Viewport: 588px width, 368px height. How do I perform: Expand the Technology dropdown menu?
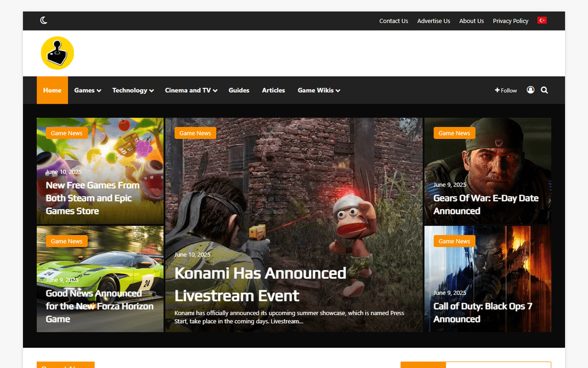pos(133,90)
